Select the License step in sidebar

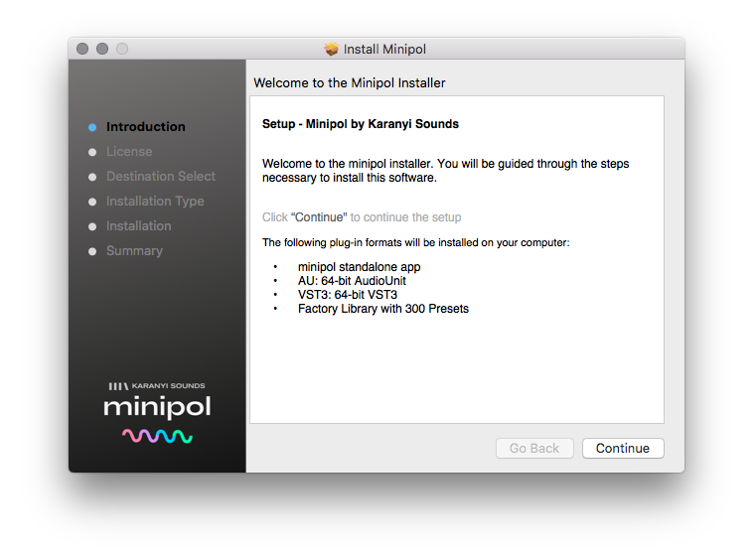coord(129,151)
